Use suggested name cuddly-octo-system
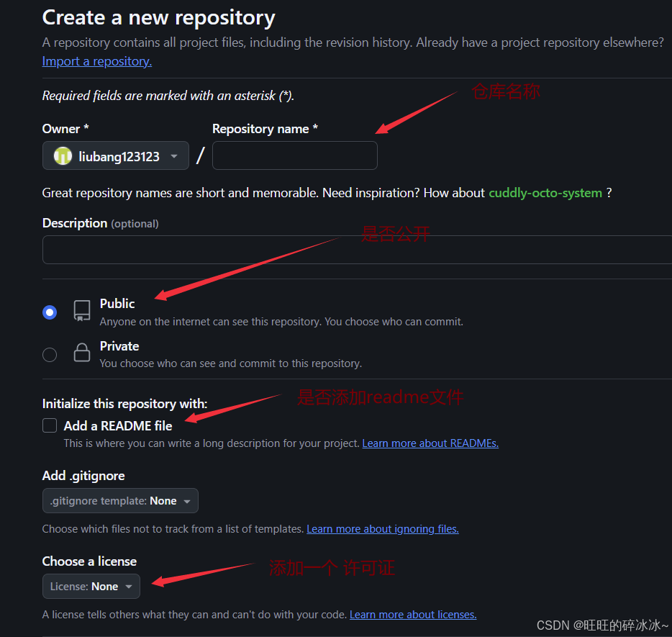Screen dimensions: 672x637 [545, 193]
